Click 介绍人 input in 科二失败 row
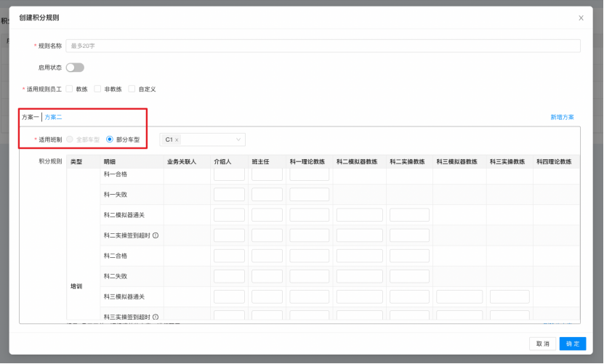604x364 pixels. click(x=229, y=276)
